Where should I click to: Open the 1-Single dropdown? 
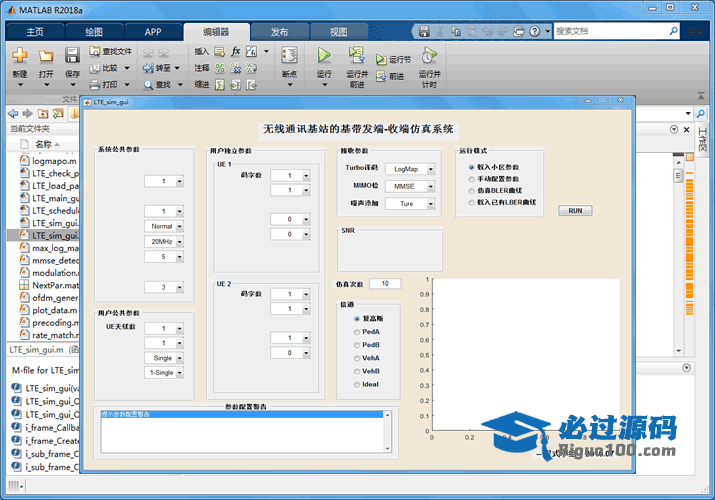164,373
